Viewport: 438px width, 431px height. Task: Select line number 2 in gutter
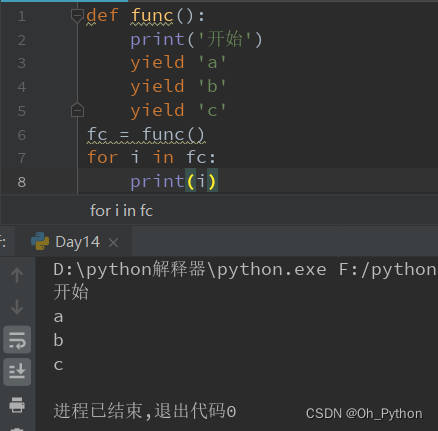click(x=22, y=40)
